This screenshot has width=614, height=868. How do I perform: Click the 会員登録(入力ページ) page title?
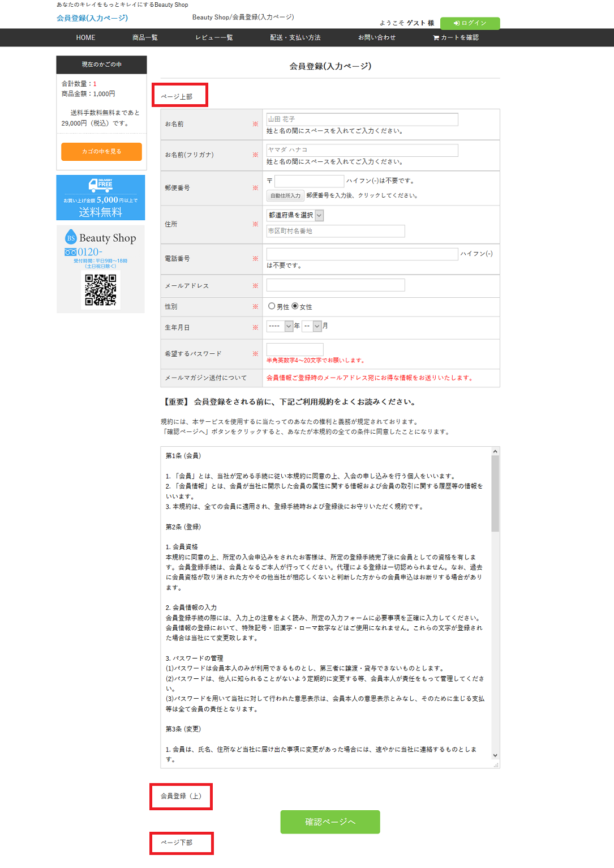(330, 66)
